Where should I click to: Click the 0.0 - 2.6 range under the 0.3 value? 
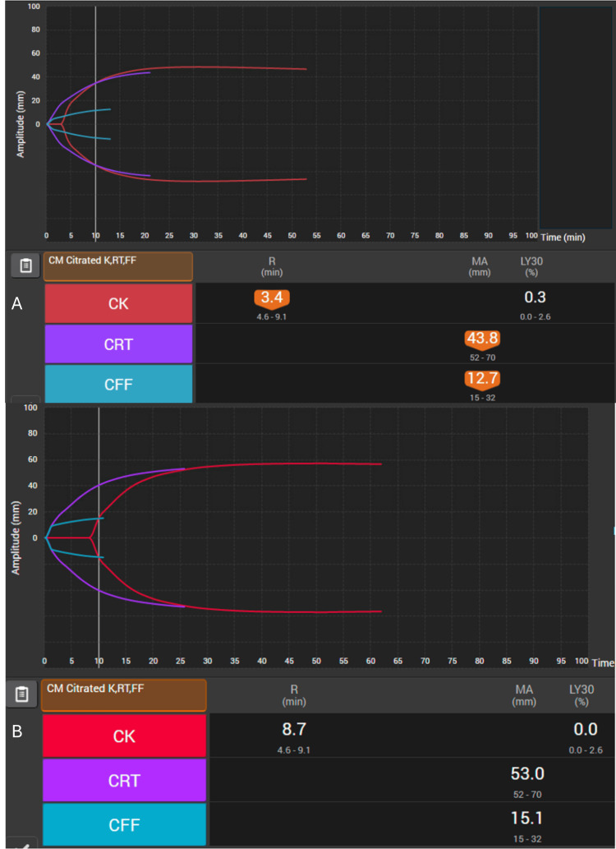[535, 316]
